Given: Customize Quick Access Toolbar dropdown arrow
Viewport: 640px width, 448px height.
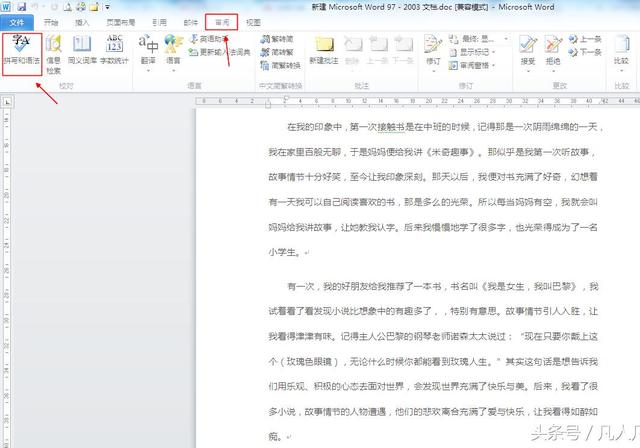Looking at the screenshot, I should pos(107,7).
